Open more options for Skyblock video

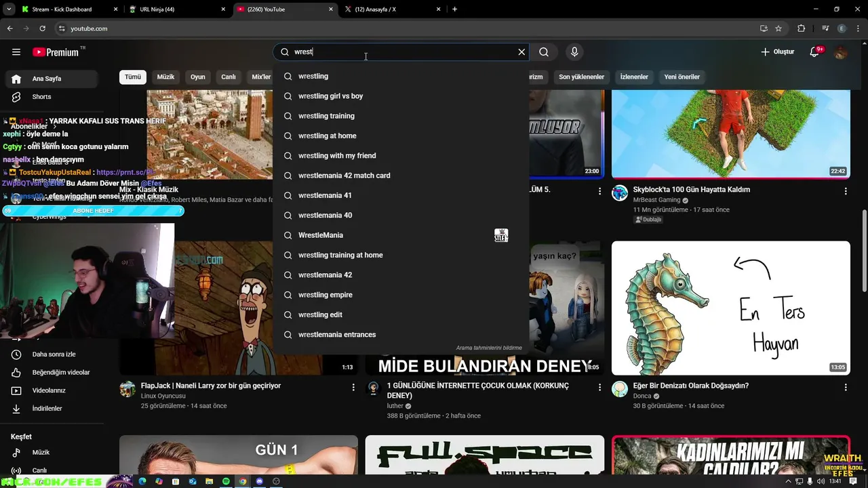pyautogui.click(x=846, y=192)
